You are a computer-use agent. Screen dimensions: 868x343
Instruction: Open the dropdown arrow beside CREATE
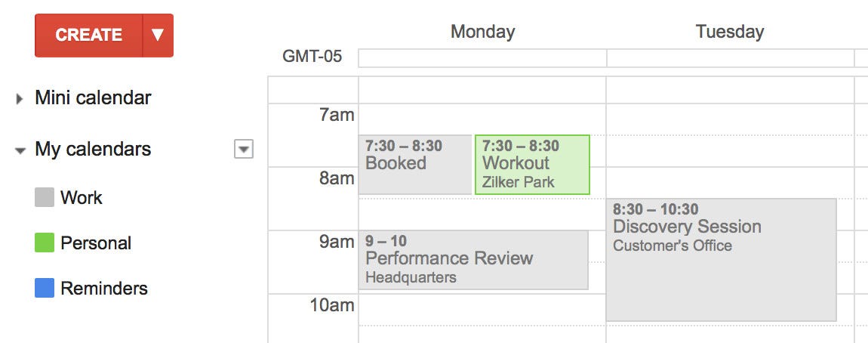pos(159,36)
